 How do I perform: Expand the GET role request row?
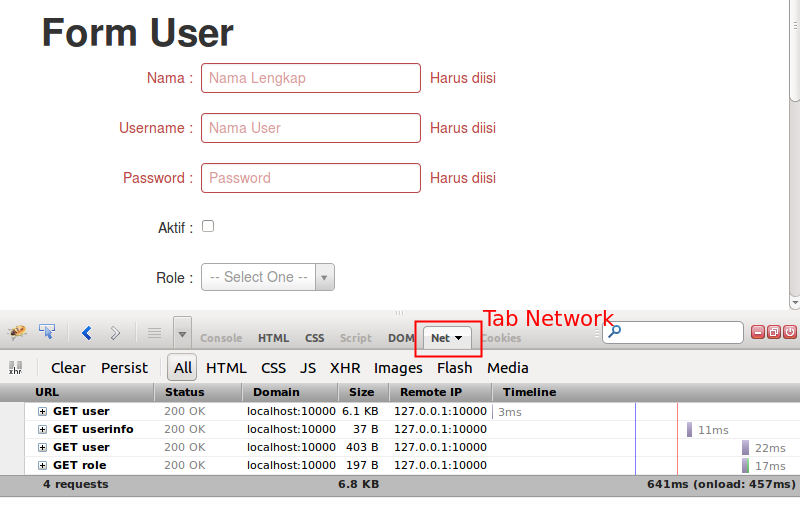click(43, 465)
